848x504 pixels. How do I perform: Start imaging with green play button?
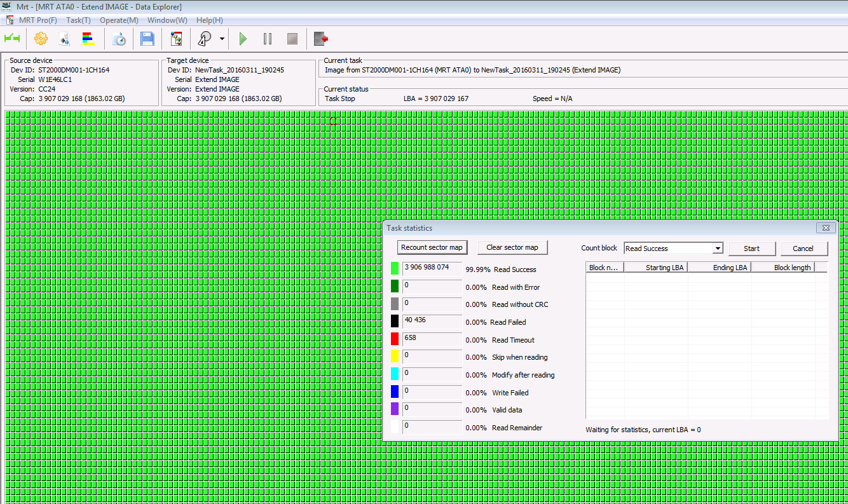[243, 39]
